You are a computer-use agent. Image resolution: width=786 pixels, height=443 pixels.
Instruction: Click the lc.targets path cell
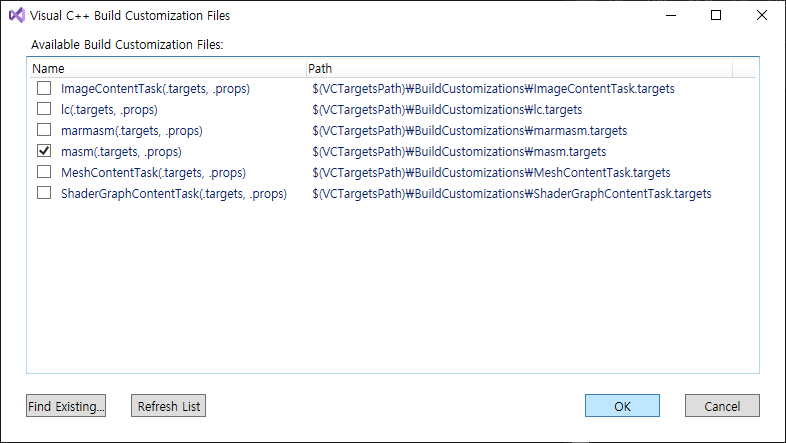[447, 110]
